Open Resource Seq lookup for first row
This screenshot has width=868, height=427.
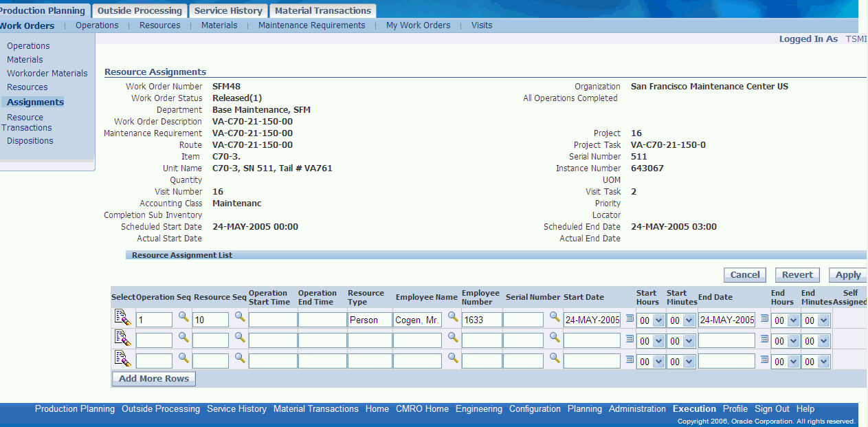(240, 317)
